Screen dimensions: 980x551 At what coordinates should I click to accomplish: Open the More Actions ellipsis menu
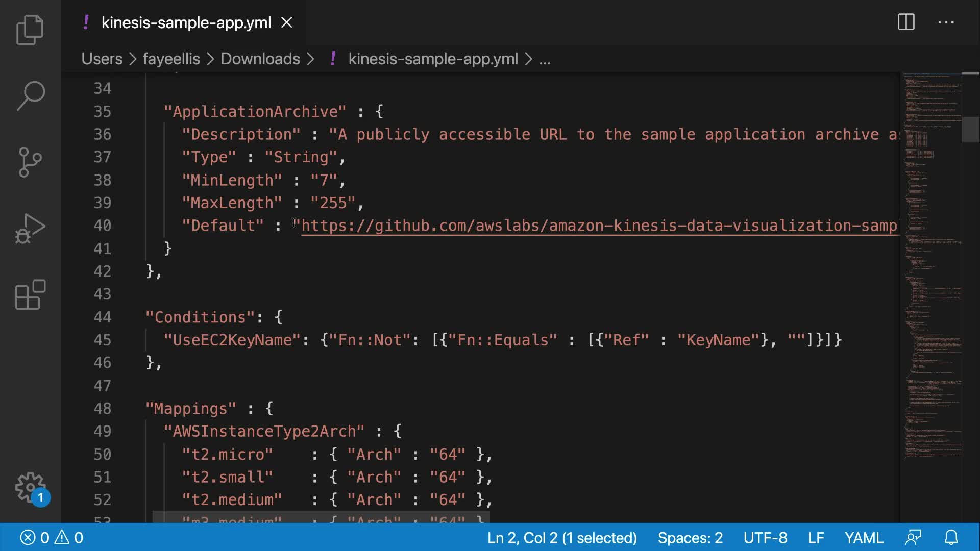click(x=946, y=22)
